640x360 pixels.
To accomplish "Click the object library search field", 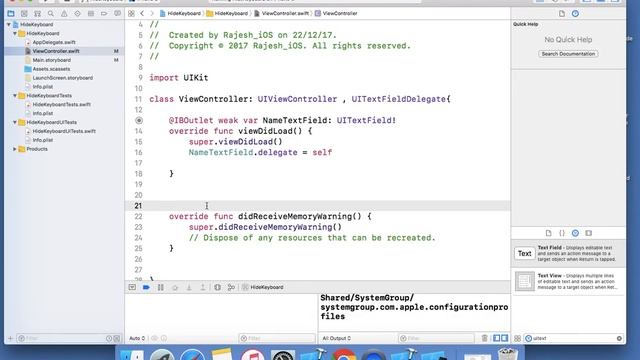I will (572, 338).
